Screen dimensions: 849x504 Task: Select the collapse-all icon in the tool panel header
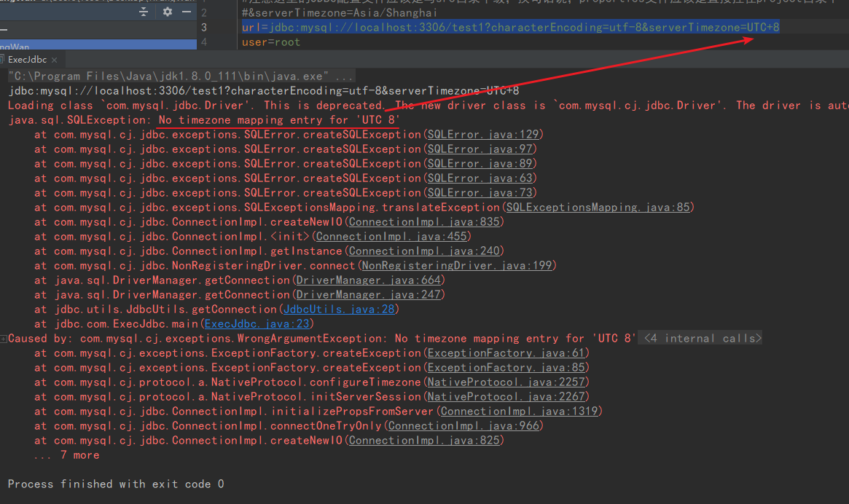point(143,12)
